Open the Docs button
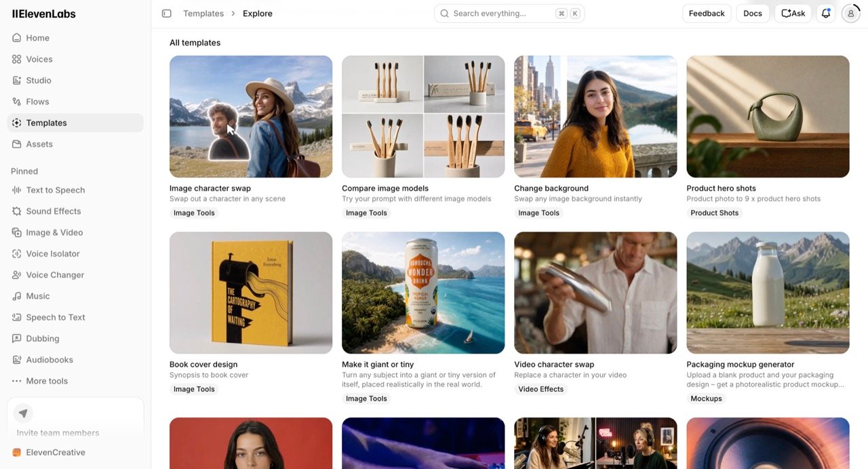 coord(753,14)
